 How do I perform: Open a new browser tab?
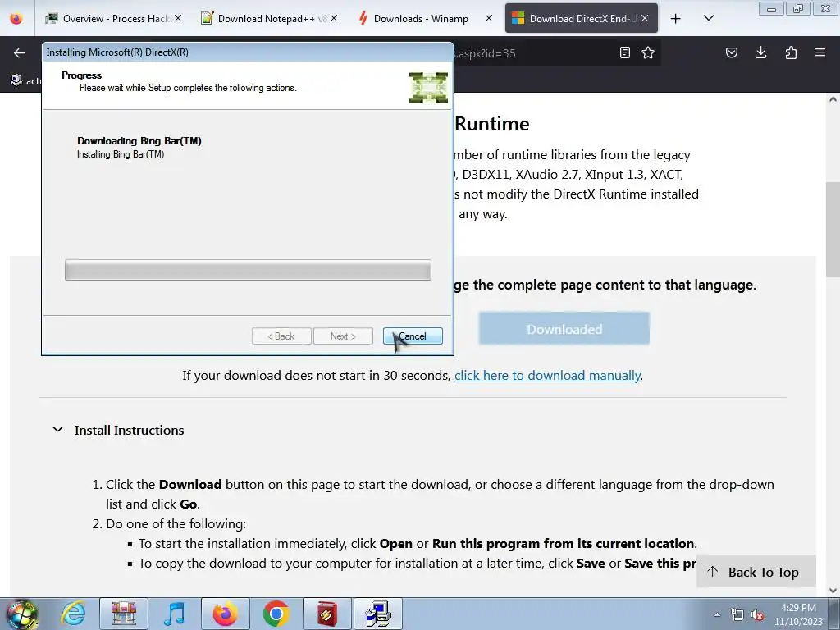pos(676,19)
